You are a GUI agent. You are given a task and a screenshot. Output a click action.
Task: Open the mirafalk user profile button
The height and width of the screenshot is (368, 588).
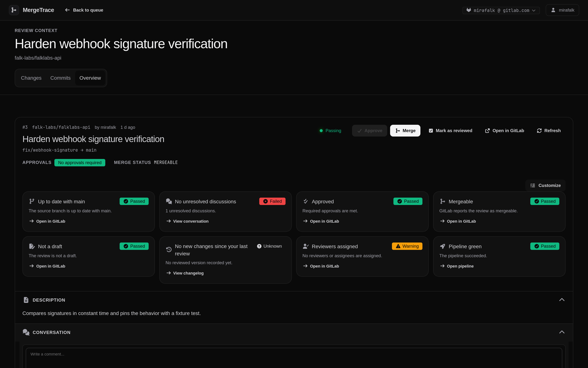(x=562, y=10)
